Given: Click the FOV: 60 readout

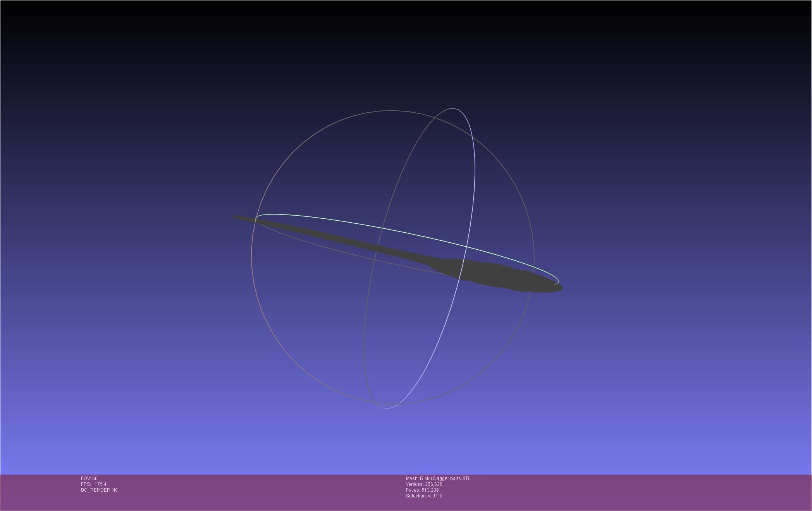Looking at the screenshot, I should [x=89, y=478].
